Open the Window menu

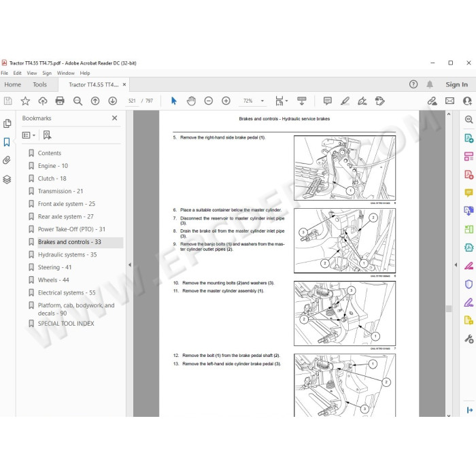tap(65, 73)
